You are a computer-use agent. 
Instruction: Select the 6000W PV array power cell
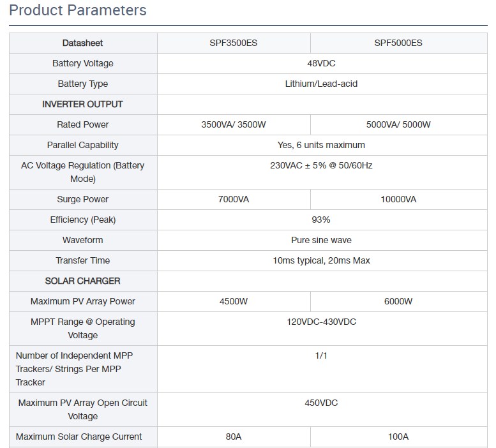pyautogui.click(x=398, y=301)
